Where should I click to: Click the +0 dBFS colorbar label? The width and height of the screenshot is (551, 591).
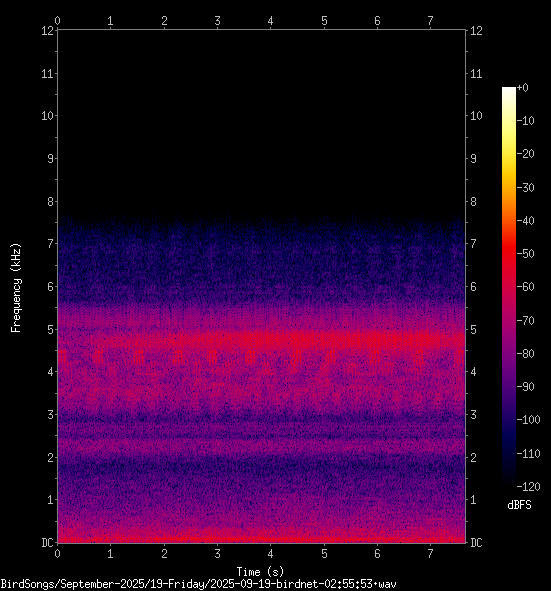(523, 88)
